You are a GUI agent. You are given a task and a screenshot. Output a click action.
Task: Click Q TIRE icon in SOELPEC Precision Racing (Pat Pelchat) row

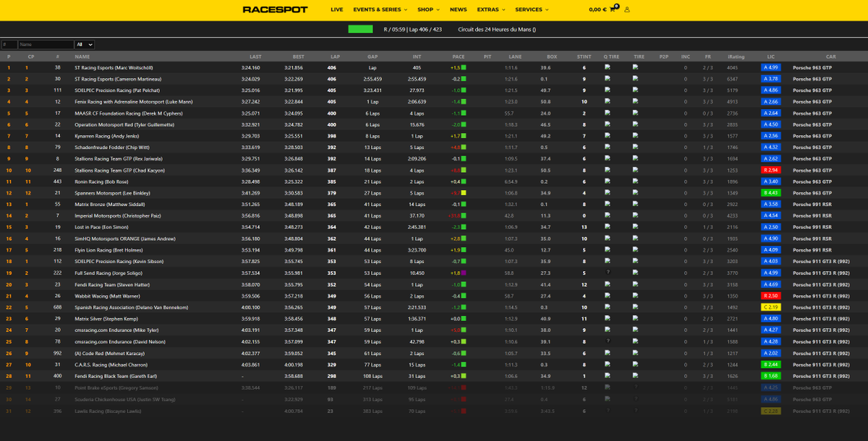tap(608, 90)
